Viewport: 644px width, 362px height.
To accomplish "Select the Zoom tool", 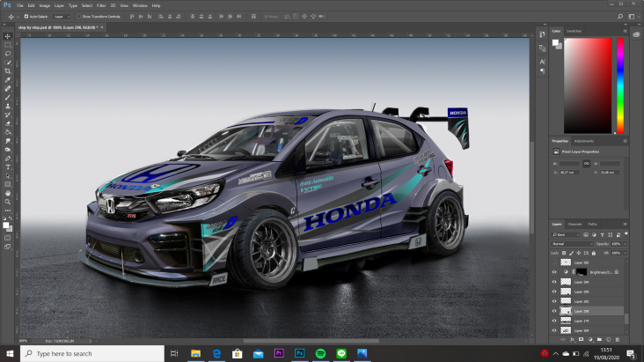I will [7, 202].
